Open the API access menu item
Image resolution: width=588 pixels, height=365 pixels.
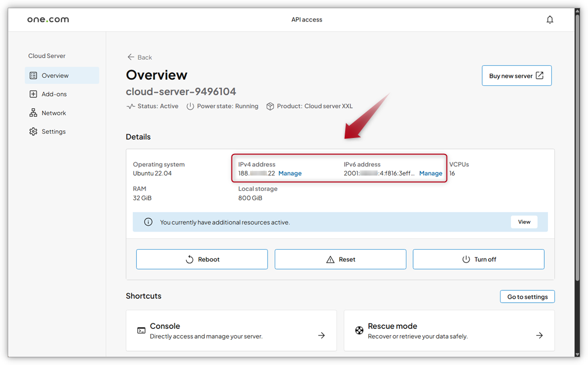pyautogui.click(x=307, y=19)
